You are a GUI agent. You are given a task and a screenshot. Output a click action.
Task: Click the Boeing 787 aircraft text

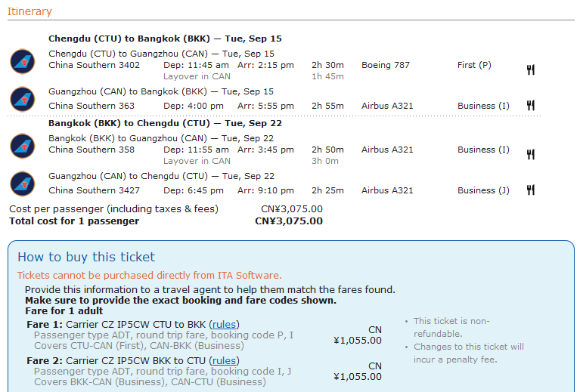coord(386,65)
